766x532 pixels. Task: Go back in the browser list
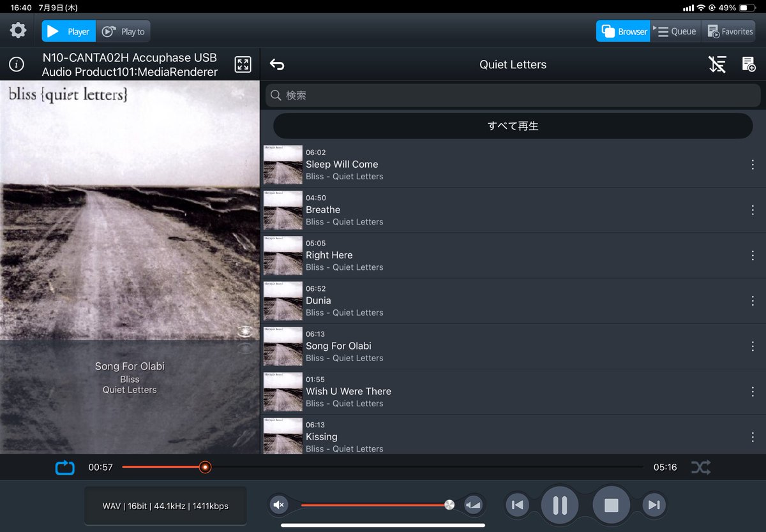click(277, 64)
